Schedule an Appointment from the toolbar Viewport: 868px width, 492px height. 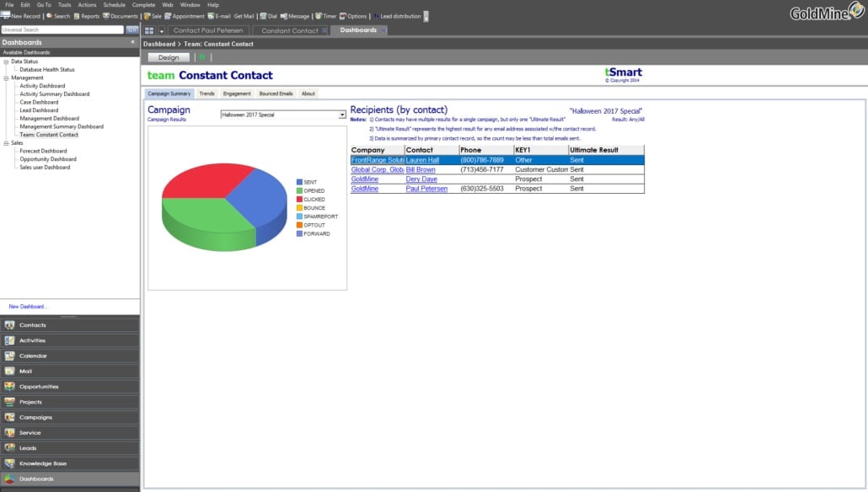(185, 17)
